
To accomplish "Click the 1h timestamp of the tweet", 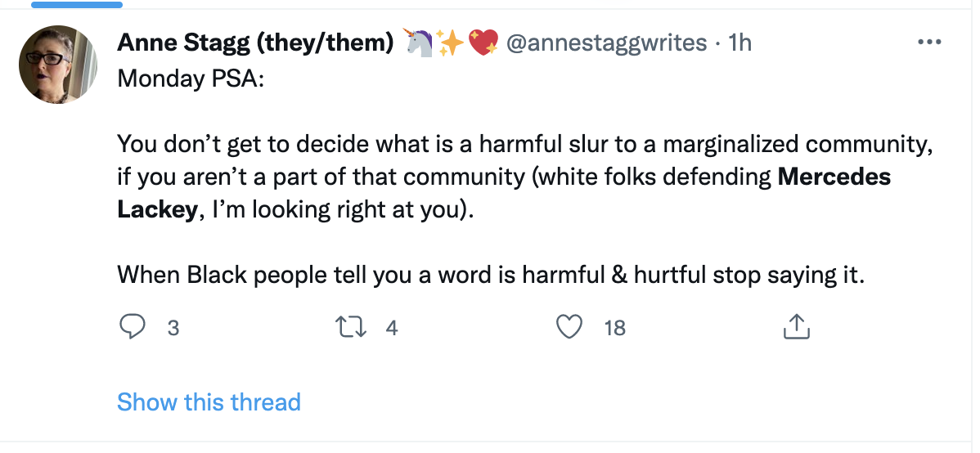I will pos(739,43).
